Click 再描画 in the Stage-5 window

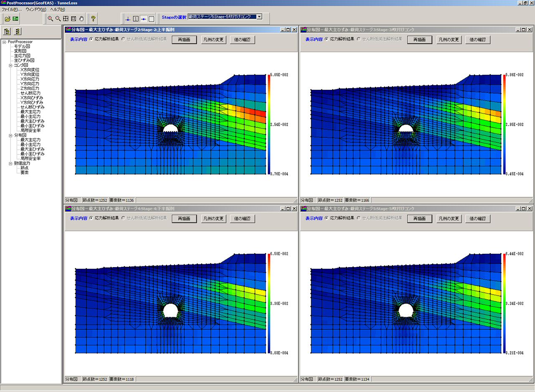(x=420, y=218)
